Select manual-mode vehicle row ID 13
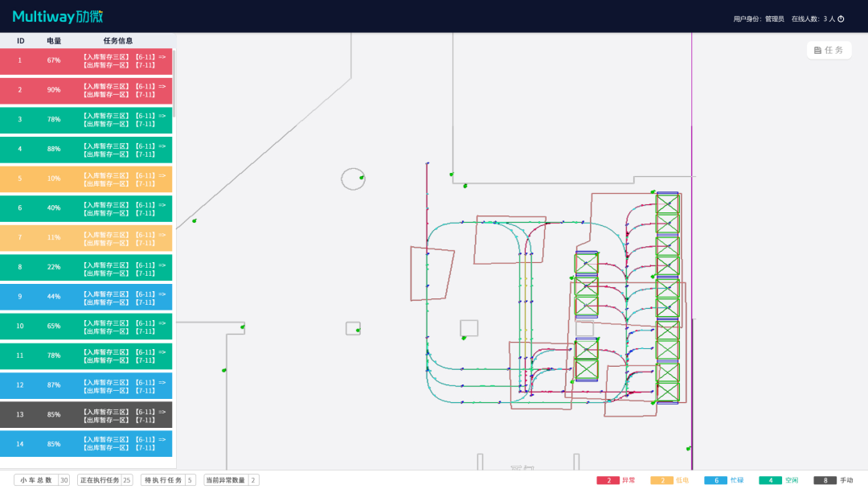The width and height of the screenshot is (868, 489). 86,415
